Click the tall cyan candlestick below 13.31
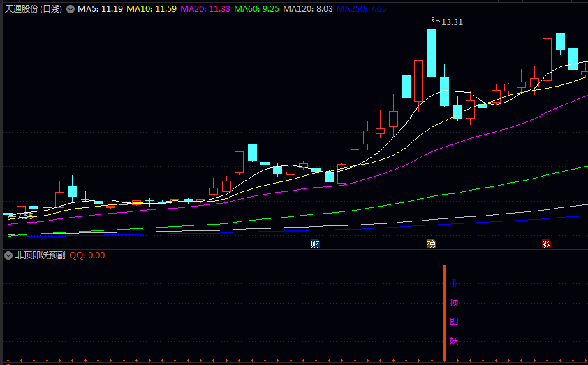Viewport: 588px width, 365px height. coord(432,52)
